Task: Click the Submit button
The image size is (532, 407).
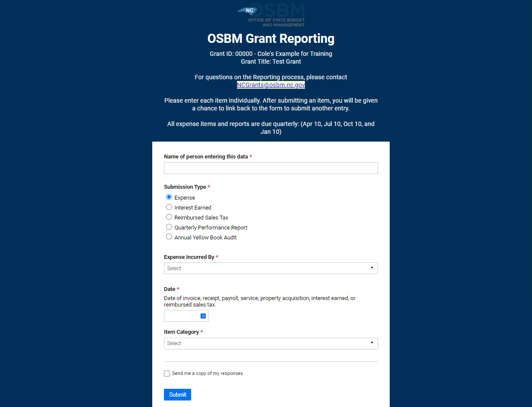Action: coord(177,394)
